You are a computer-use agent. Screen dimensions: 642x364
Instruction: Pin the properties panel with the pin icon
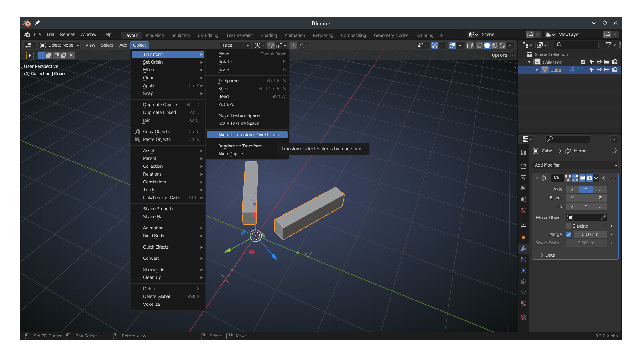614,151
